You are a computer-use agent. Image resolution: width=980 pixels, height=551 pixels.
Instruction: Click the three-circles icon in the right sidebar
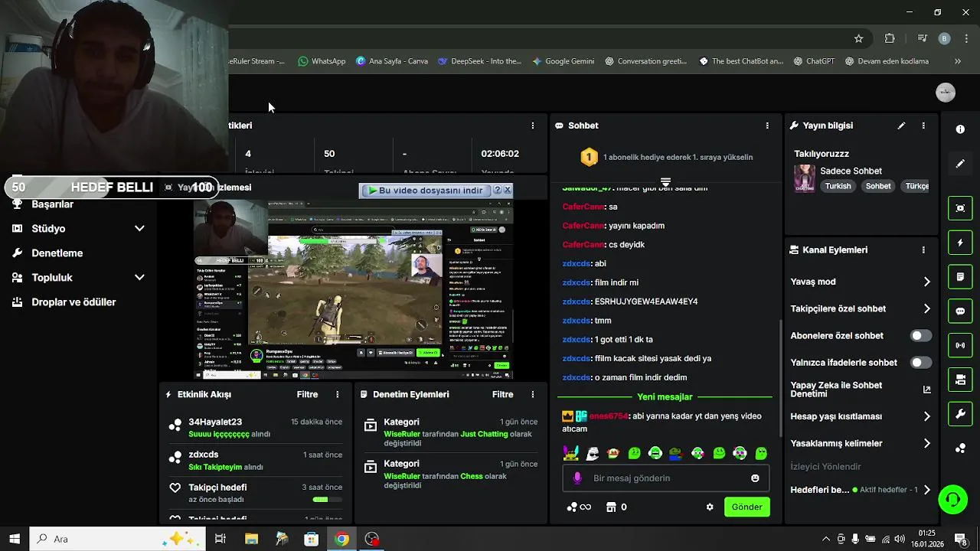coord(960,448)
